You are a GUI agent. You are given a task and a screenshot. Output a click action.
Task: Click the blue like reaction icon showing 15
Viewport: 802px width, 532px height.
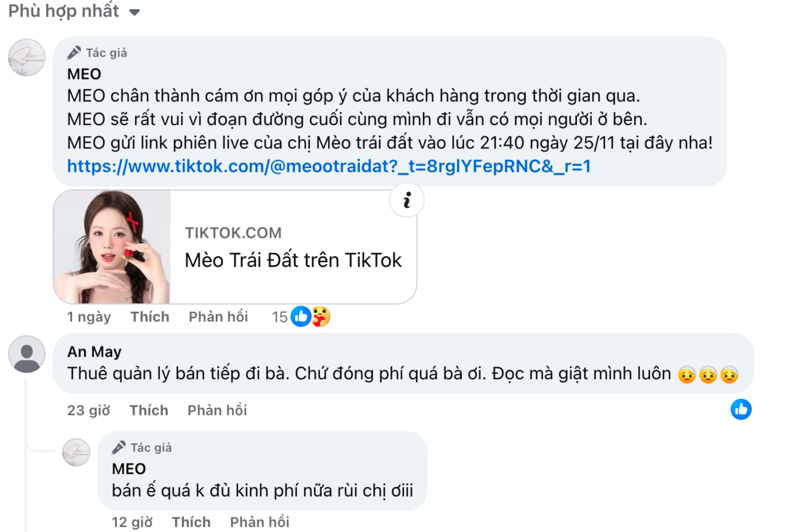[300, 317]
